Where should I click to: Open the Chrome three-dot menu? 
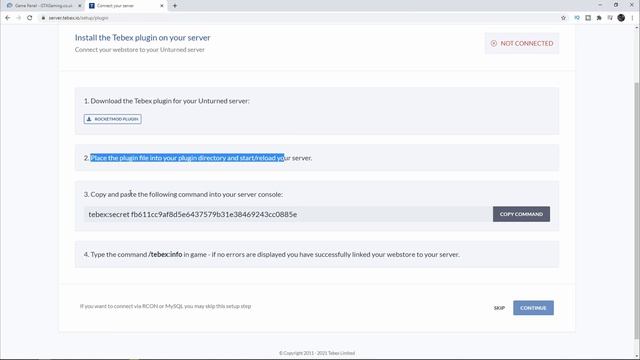click(x=632, y=18)
